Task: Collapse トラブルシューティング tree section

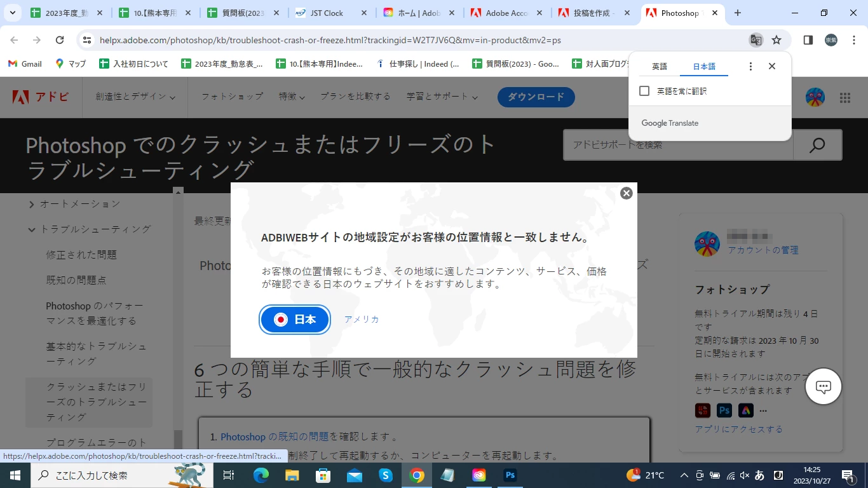Action: 32,229
